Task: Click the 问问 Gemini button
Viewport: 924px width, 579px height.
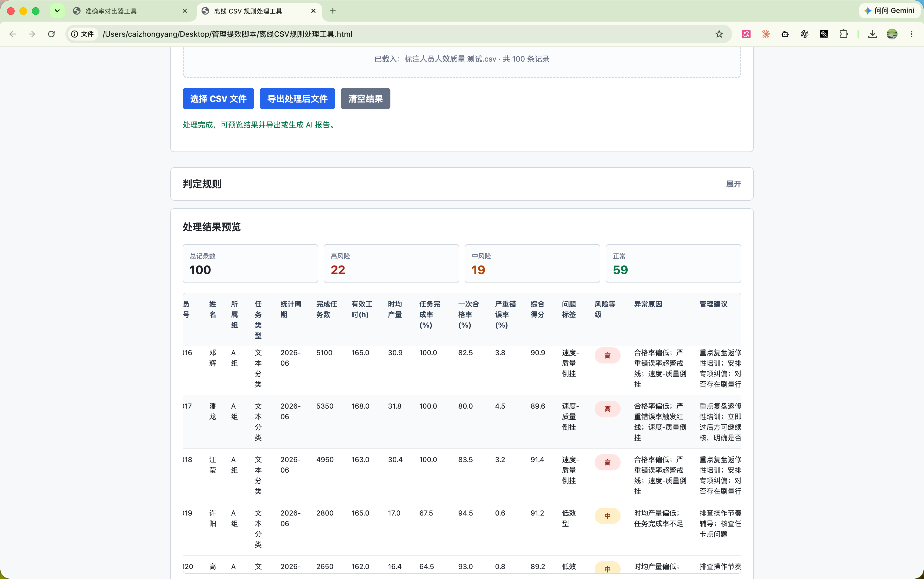Action: click(x=890, y=11)
